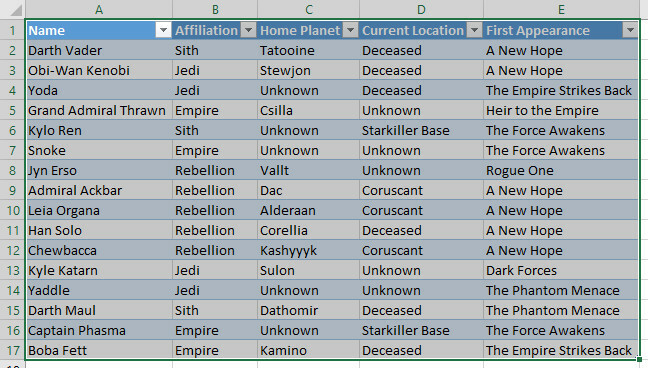Screen dimensions: 648x368
Task: Select column C header
Action: point(309,9)
